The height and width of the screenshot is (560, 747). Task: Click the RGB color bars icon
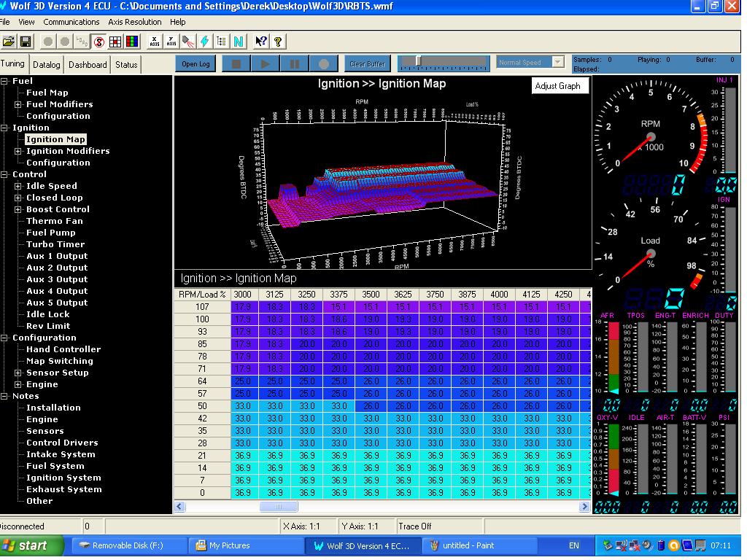coord(132,42)
